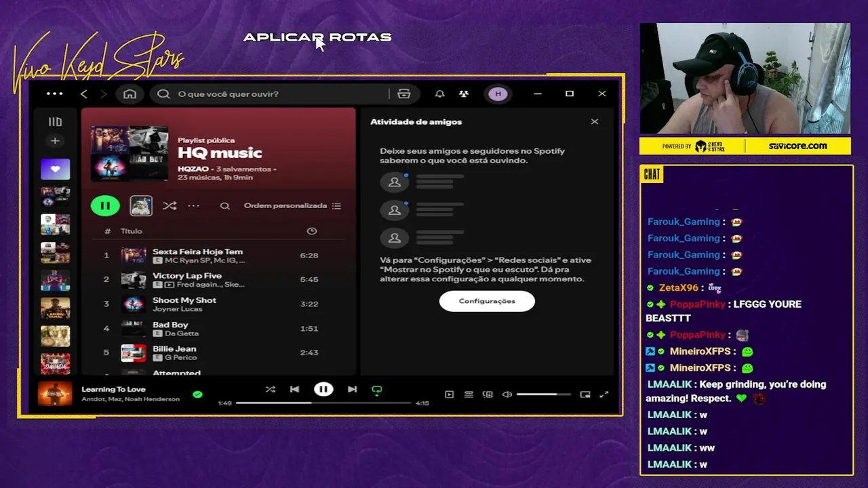Toggle the Now Playing view icon
The image size is (868, 488).
(x=449, y=394)
